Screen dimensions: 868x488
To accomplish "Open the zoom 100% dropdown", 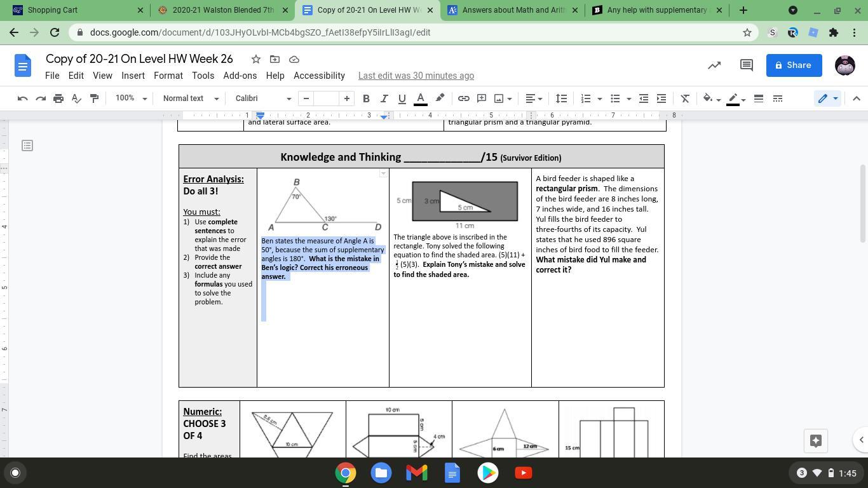I will [x=131, y=98].
